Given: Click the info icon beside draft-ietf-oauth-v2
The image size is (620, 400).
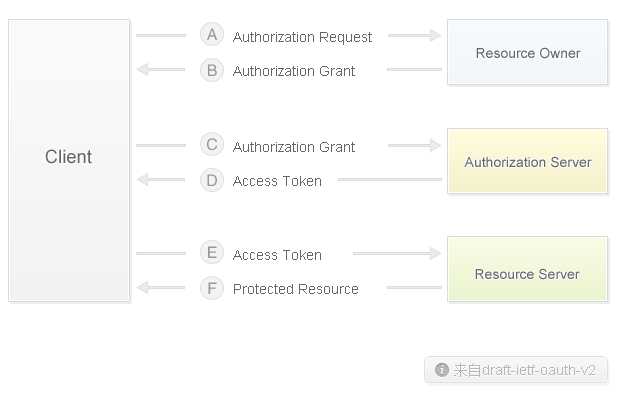Looking at the screenshot, I should (x=442, y=370).
